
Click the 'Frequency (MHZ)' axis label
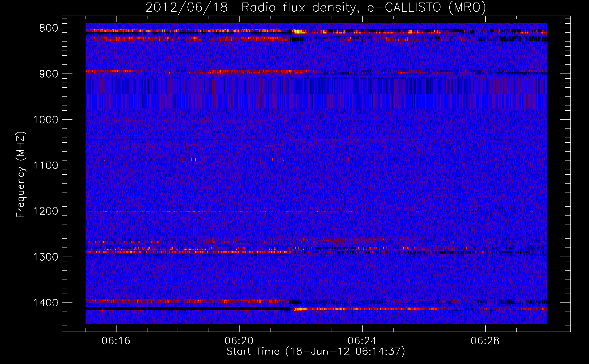coord(21,175)
